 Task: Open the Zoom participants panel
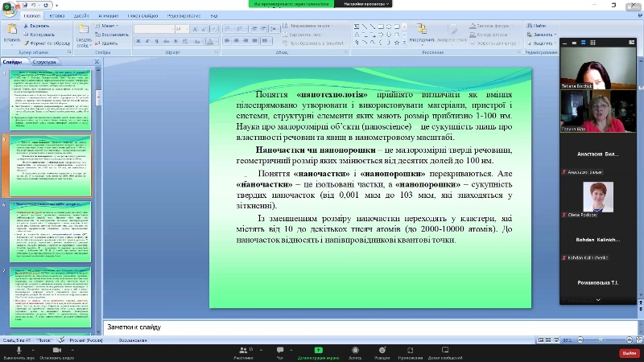point(243,349)
